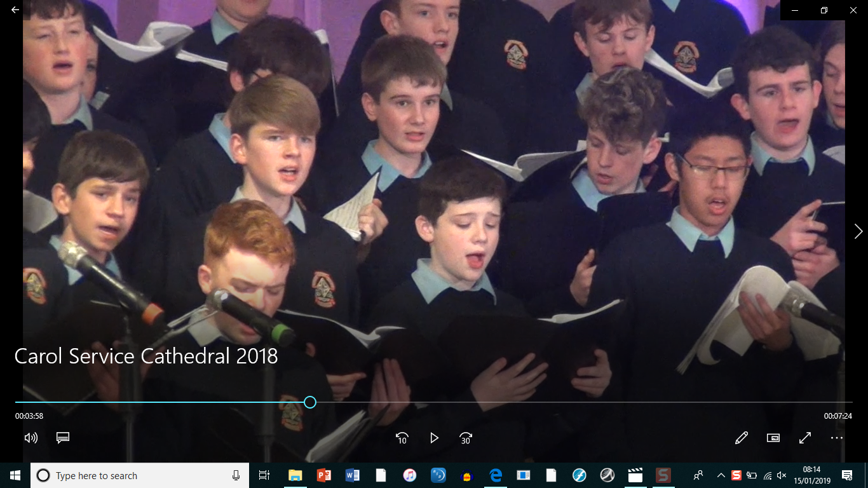Open the clock showing 08:14
This screenshot has width=868, height=488.
click(811, 475)
